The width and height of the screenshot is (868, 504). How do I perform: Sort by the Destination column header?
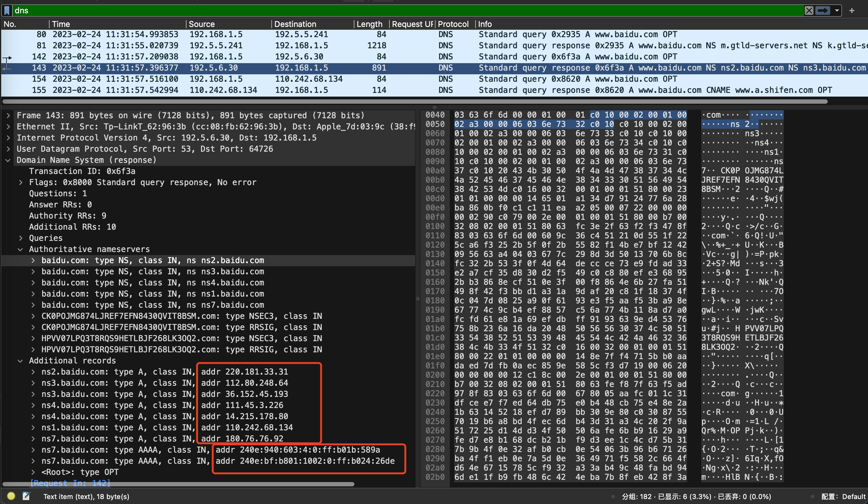[312, 24]
